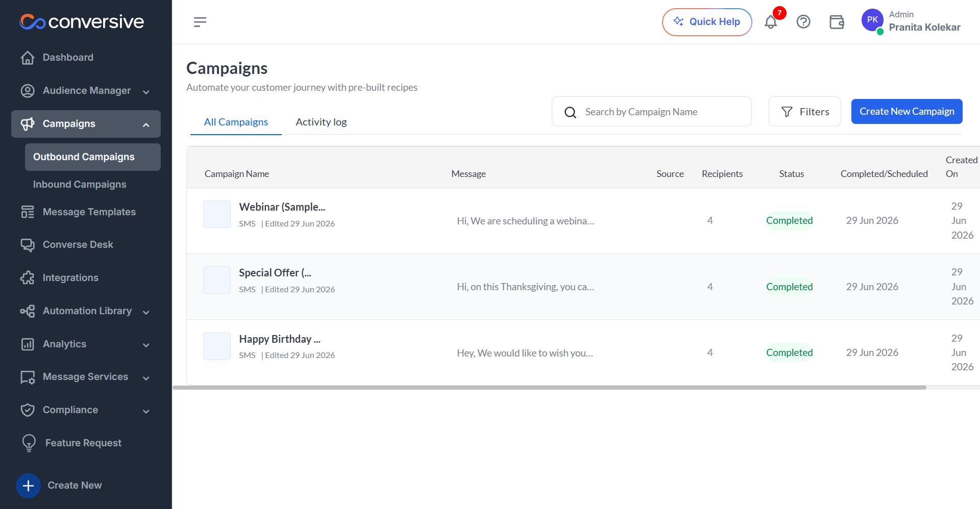
Task: Click the search magnifier icon
Action: point(571,112)
